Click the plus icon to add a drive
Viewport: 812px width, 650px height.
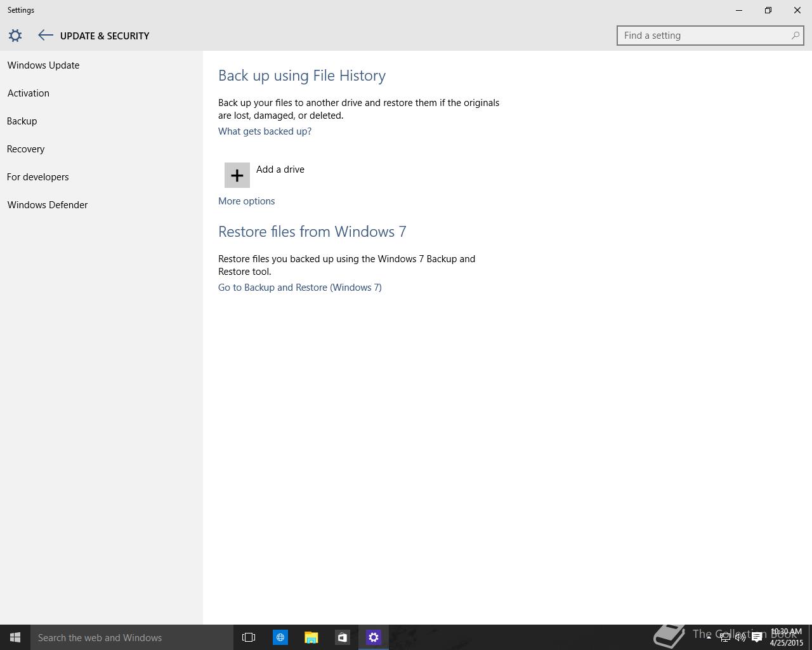pos(237,175)
